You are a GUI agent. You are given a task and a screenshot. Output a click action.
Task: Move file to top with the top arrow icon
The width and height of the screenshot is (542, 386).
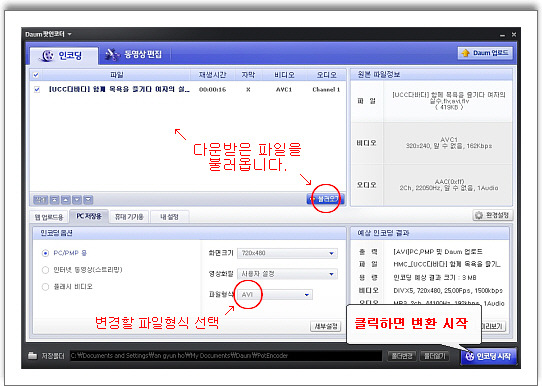click(x=55, y=199)
